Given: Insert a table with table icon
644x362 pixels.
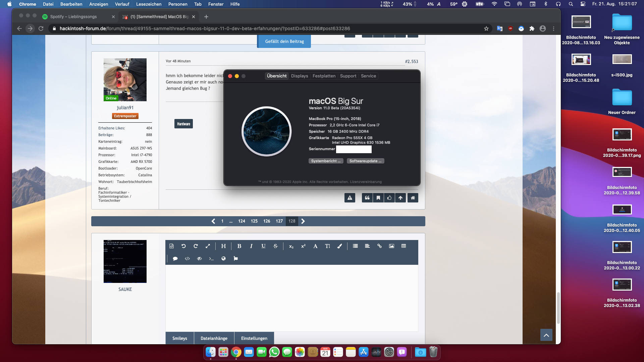Looking at the screenshot, I should pos(404,246).
